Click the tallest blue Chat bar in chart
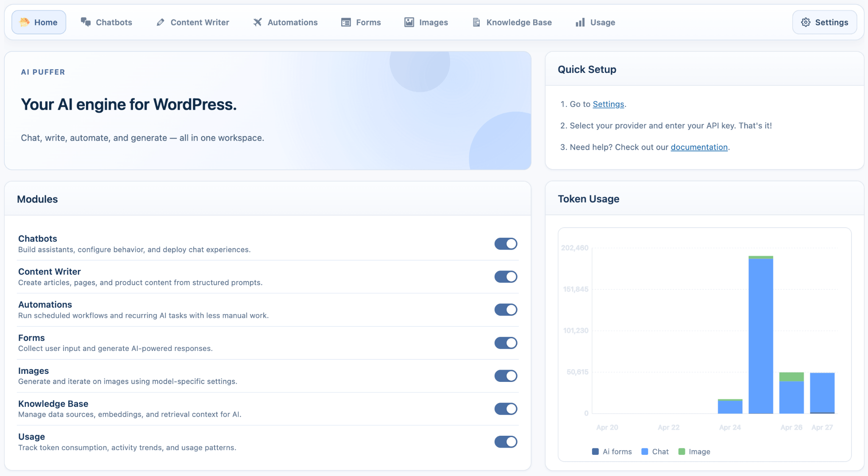This screenshot has width=868, height=476. [761, 336]
